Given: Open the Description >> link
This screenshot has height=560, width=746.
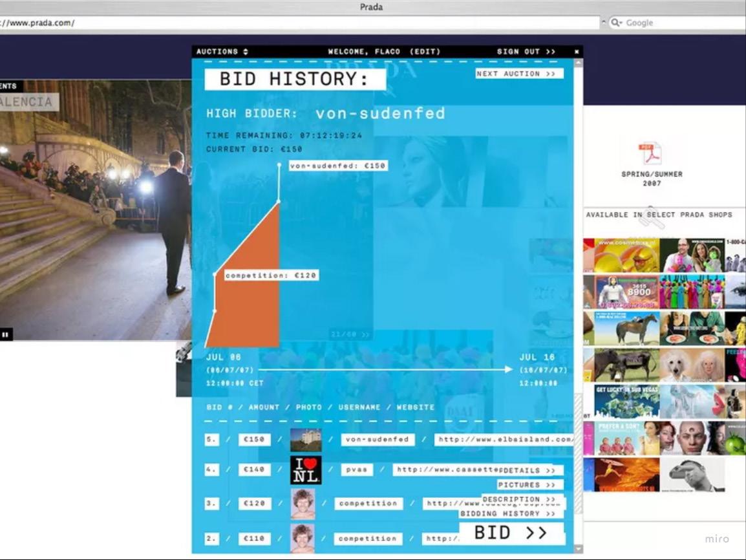Looking at the screenshot, I should [x=522, y=499].
